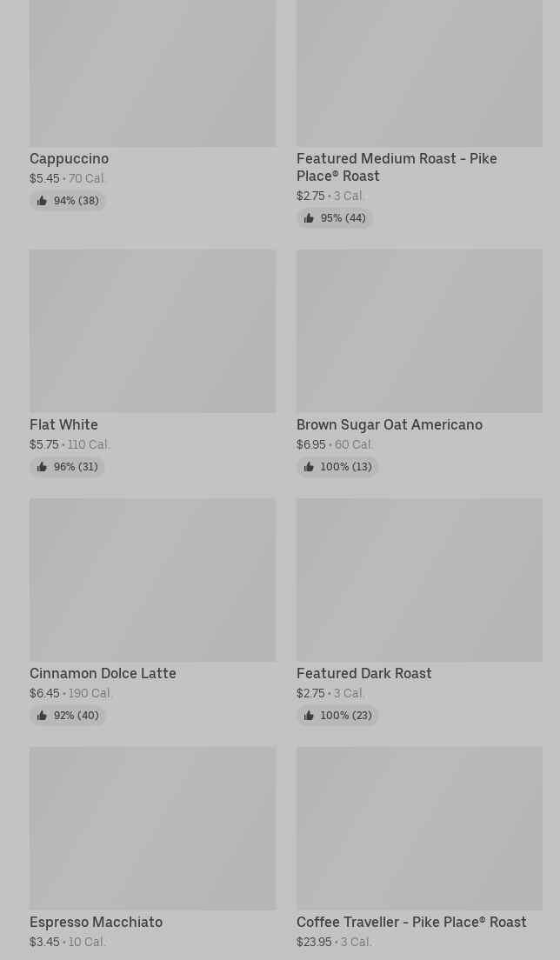Select Featured Medium Roast - Pike Place title
560x960 pixels.
tap(397, 167)
